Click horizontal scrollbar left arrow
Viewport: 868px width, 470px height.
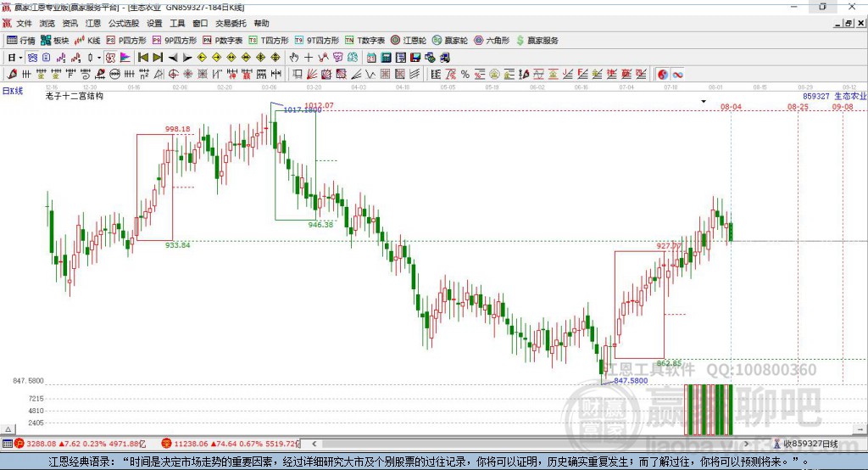[x=314, y=444]
